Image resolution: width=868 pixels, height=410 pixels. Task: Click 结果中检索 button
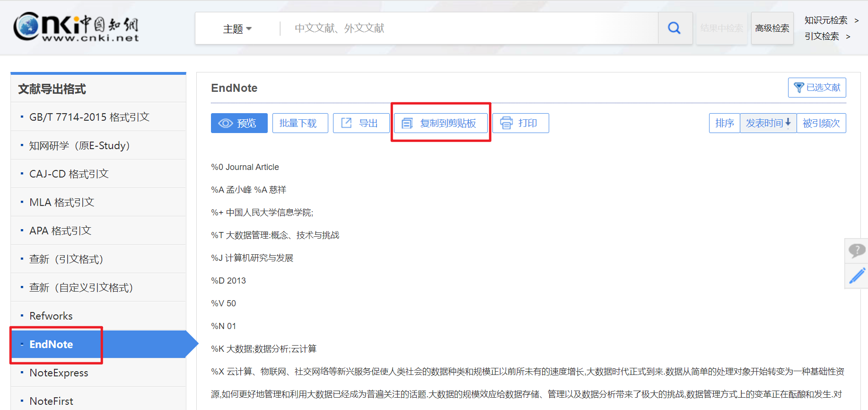[721, 28]
